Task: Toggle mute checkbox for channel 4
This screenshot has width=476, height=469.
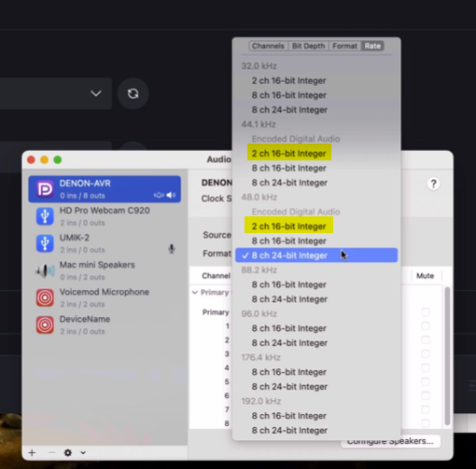Action: (x=426, y=367)
